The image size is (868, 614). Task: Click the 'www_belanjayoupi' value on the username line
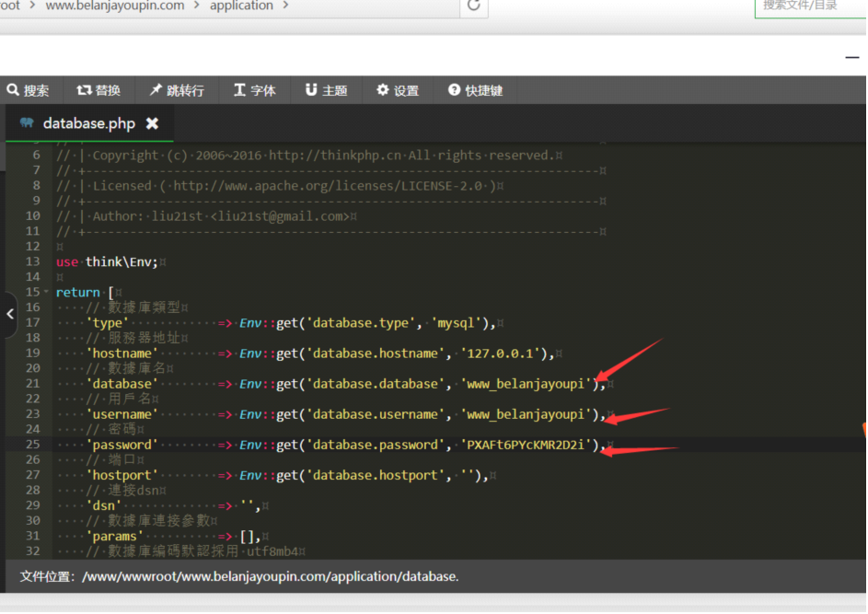pos(526,414)
